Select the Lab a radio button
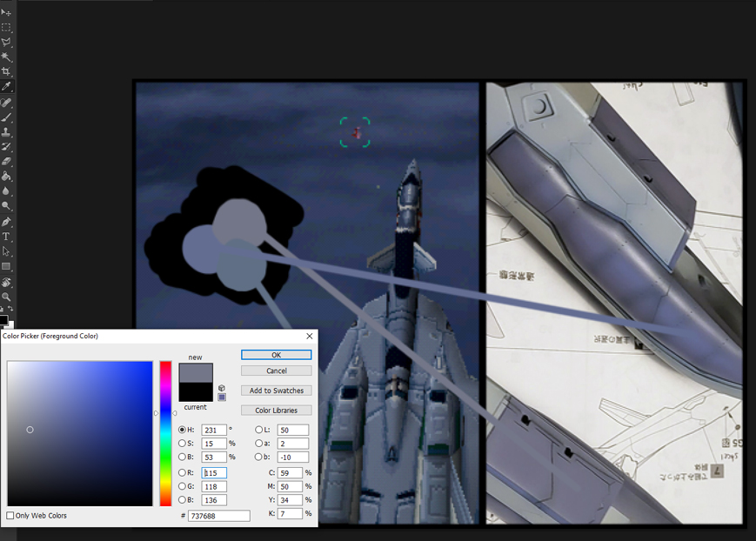 pos(258,443)
